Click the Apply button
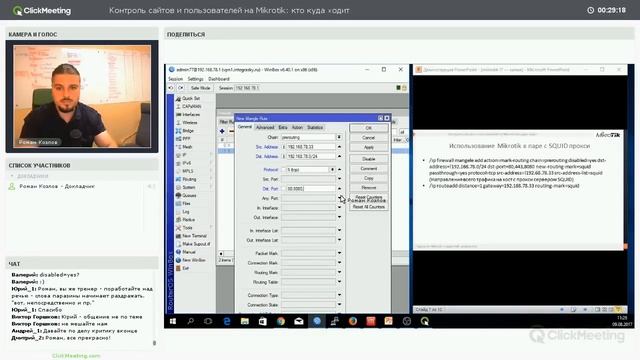This screenshot has height=360, width=640. (x=369, y=147)
